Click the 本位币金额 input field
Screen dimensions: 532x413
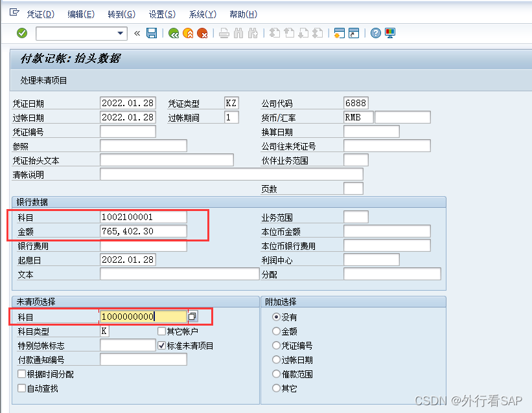coord(387,231)
